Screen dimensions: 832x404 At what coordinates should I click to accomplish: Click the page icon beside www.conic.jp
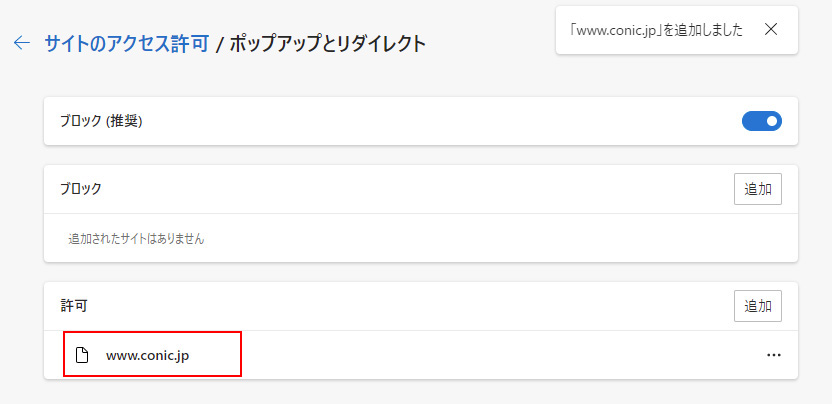[81, 355]
